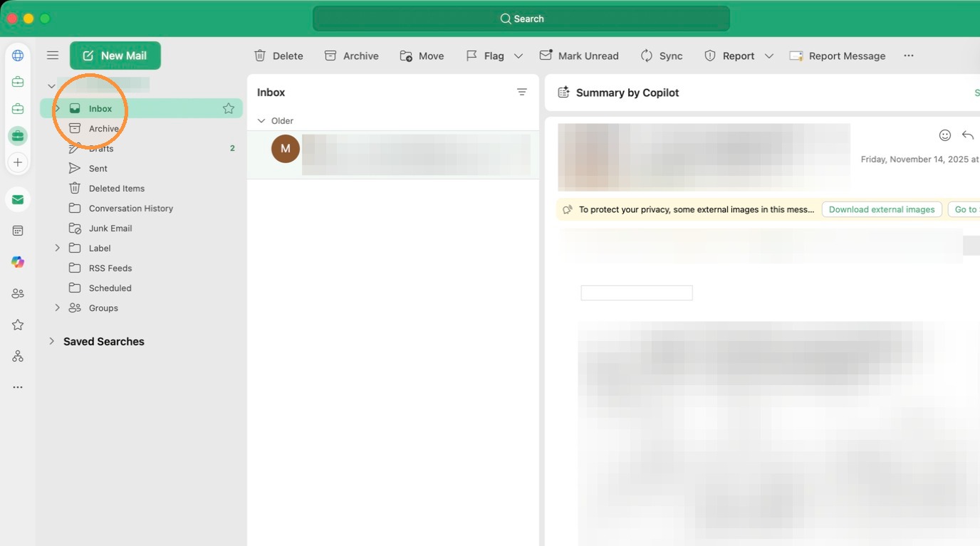This screenshot has width=980, height=546.
Task: Open the Sent folder
Action: point(141,168)
